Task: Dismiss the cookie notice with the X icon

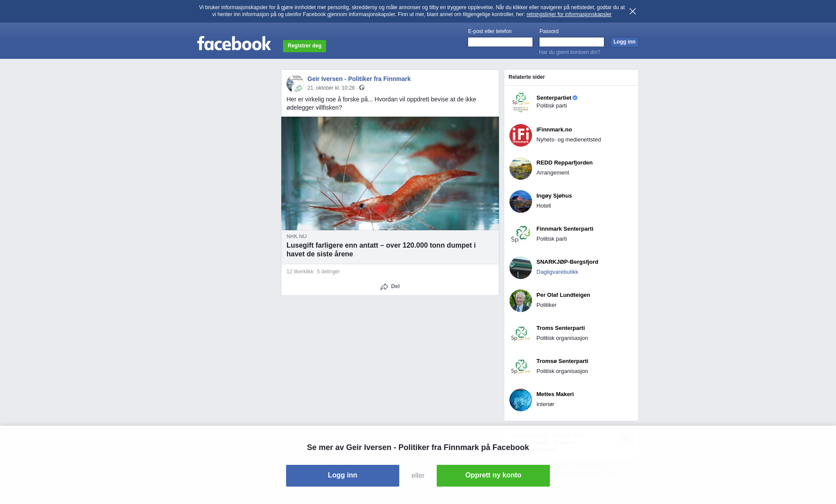Action: 633,11
